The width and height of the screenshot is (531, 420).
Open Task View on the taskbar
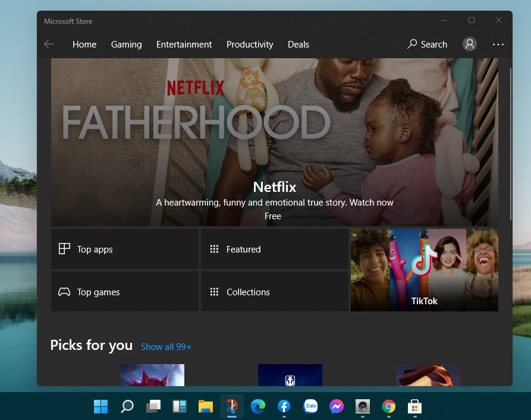153,406
